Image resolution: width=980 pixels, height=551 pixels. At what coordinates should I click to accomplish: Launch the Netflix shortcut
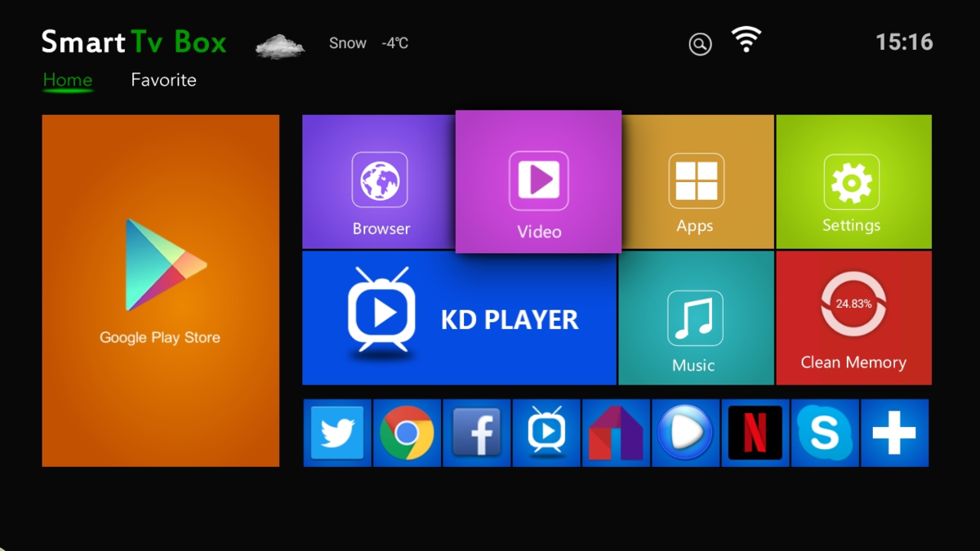pyautogui.click(x=755, y=433)
